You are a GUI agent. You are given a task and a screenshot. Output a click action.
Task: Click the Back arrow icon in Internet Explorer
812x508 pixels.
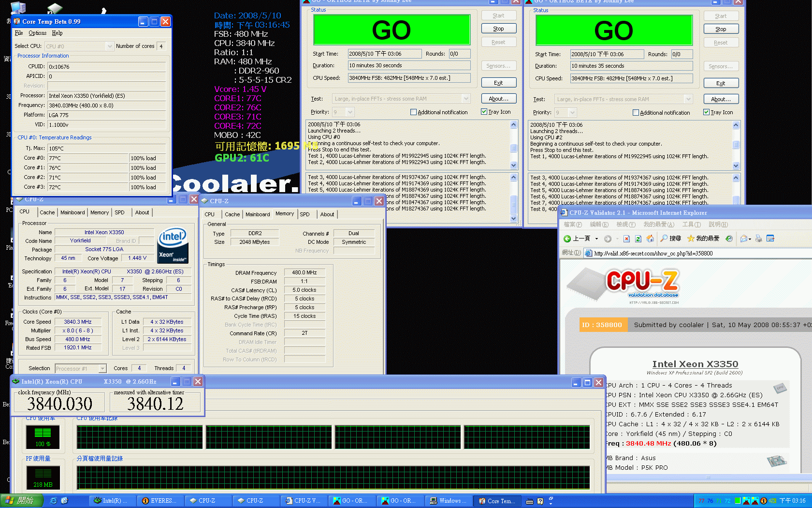click(x=567, y=239)
